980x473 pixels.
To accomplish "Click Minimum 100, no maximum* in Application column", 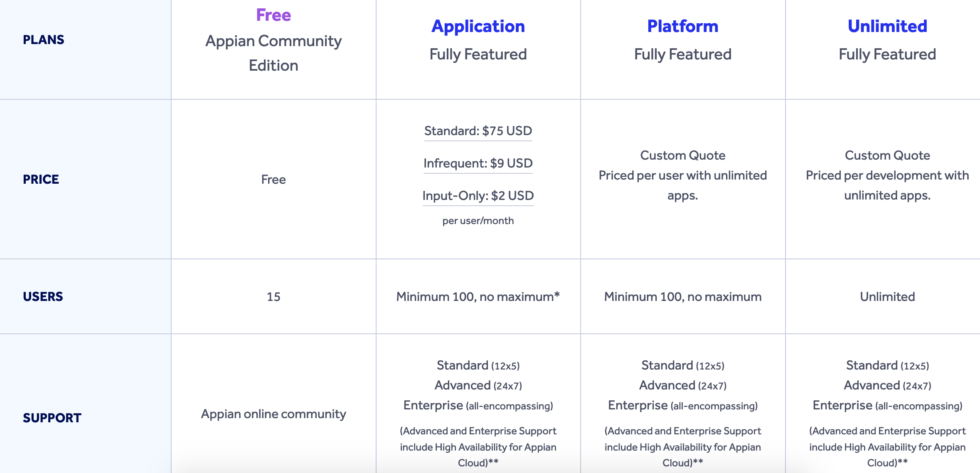I will [x=478, y=297].
